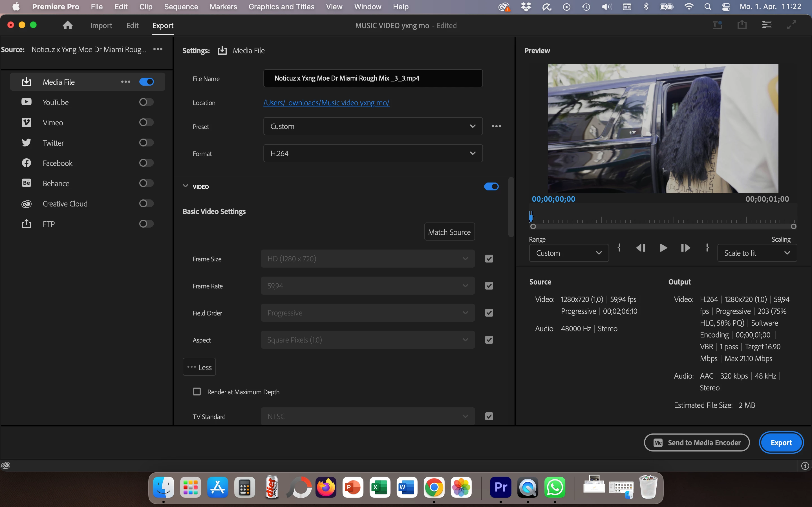Open Premiere Pro from the dock

tap(501, 487)
